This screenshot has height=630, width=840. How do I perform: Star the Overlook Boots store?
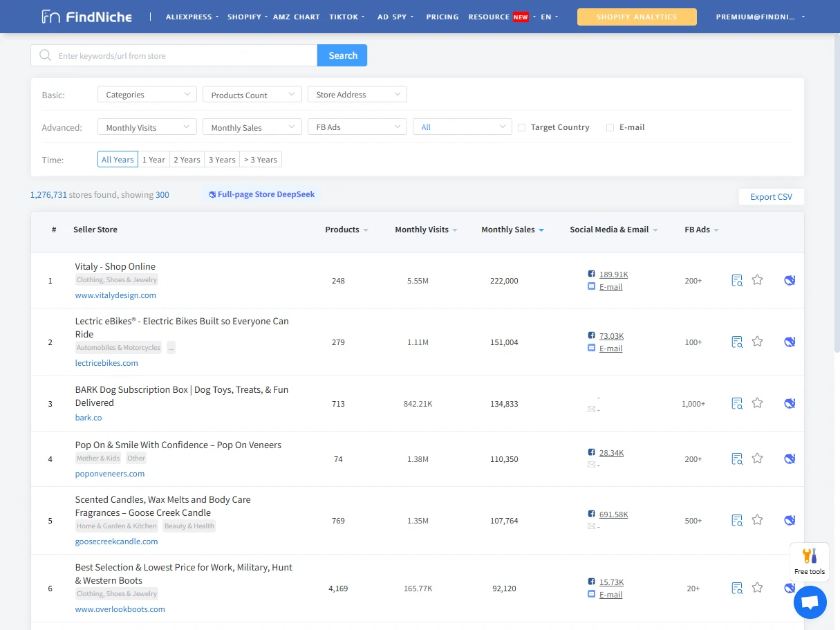pos(757,588)
